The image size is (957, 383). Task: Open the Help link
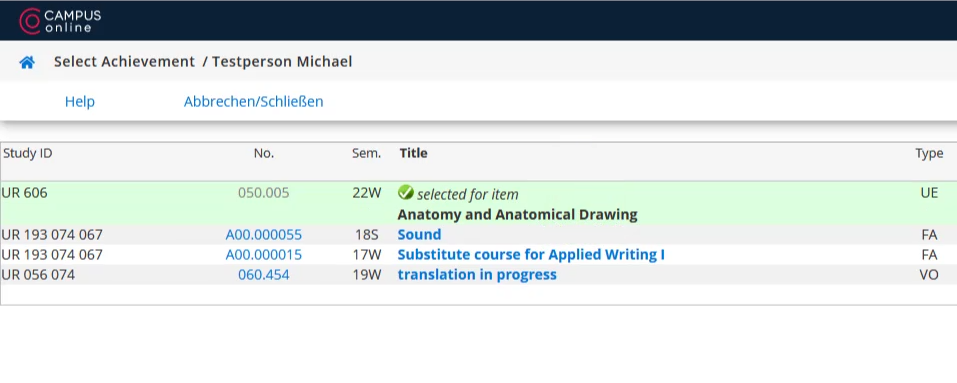(79, 102)
